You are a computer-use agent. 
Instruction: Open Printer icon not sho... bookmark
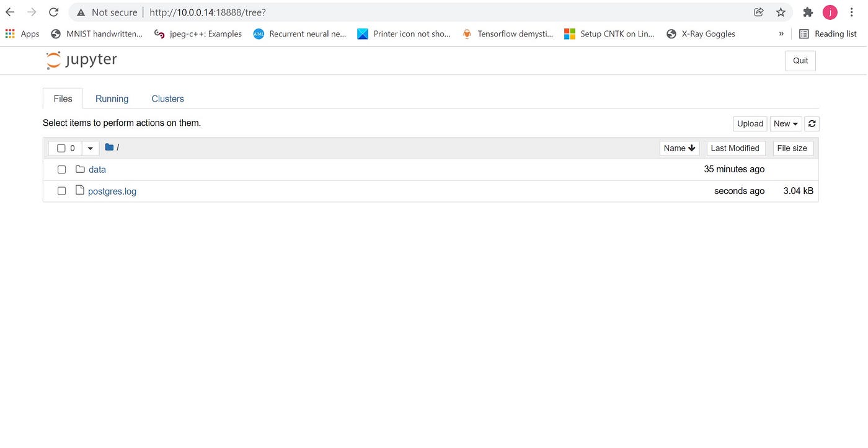[x=404, y=34]
